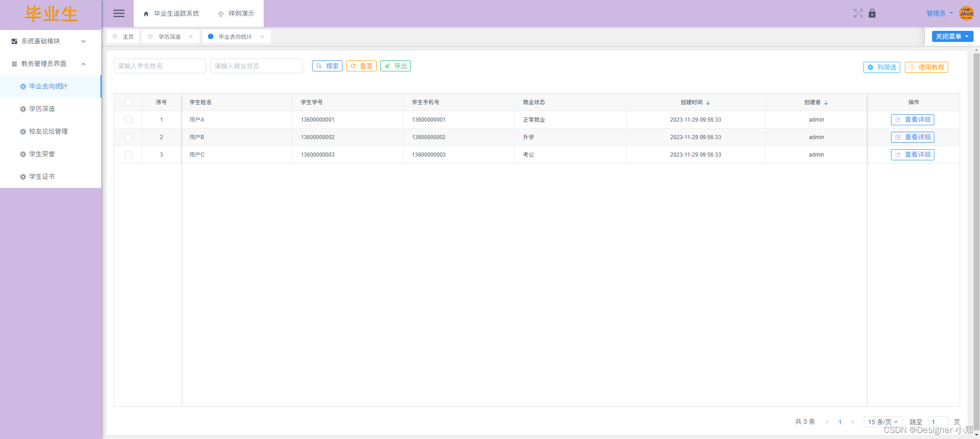980x439 pixels.
Task: Click the icon beside 学生证书
Action: click(x=23, y=177)
